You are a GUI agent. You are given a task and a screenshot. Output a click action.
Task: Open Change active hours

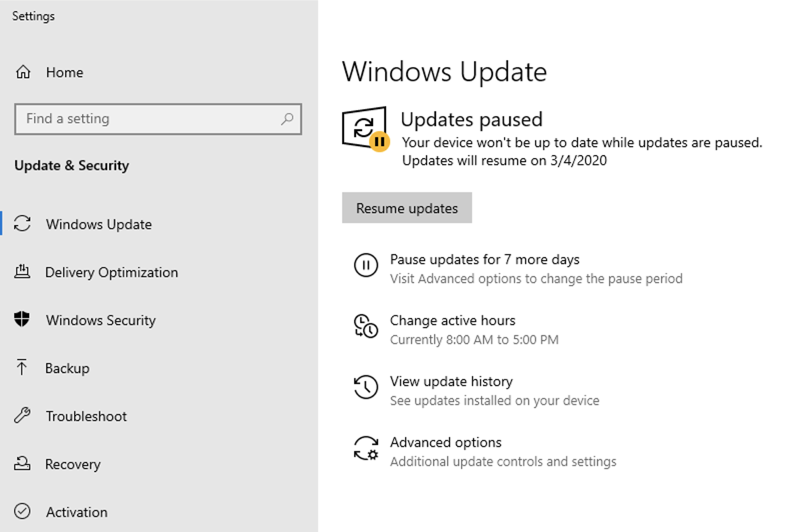tap(452, 320)
